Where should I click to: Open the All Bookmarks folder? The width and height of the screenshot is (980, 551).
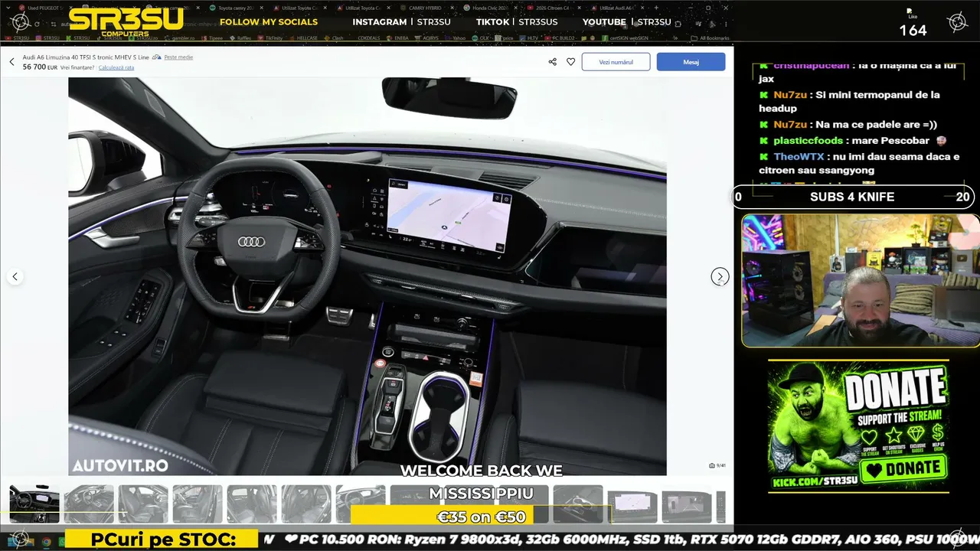pyautogui.click(x=710, y=37)
